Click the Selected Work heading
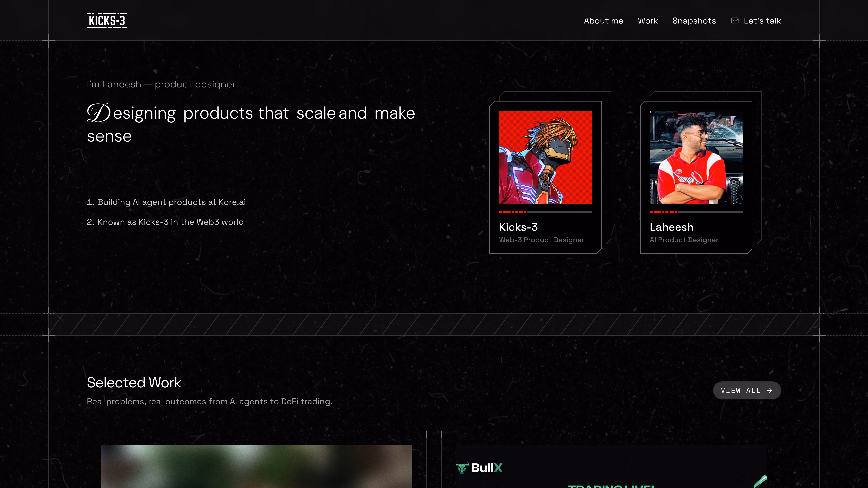Image resolution: width=868 pixels, height=488 pixels. (134, 383)
